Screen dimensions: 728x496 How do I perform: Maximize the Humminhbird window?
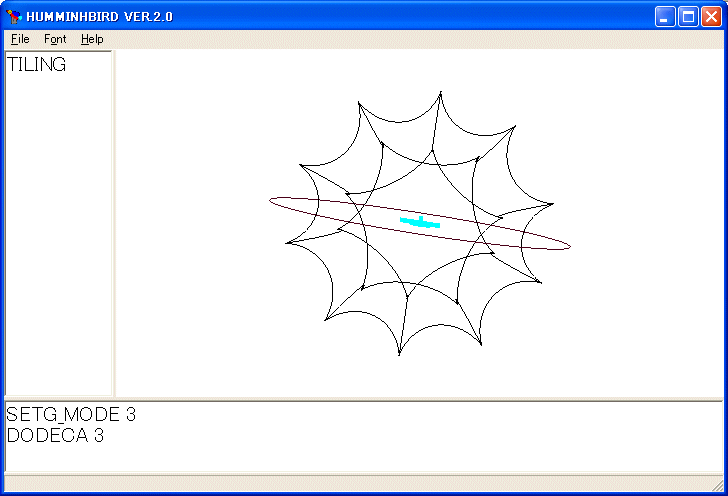coord(688,17)
